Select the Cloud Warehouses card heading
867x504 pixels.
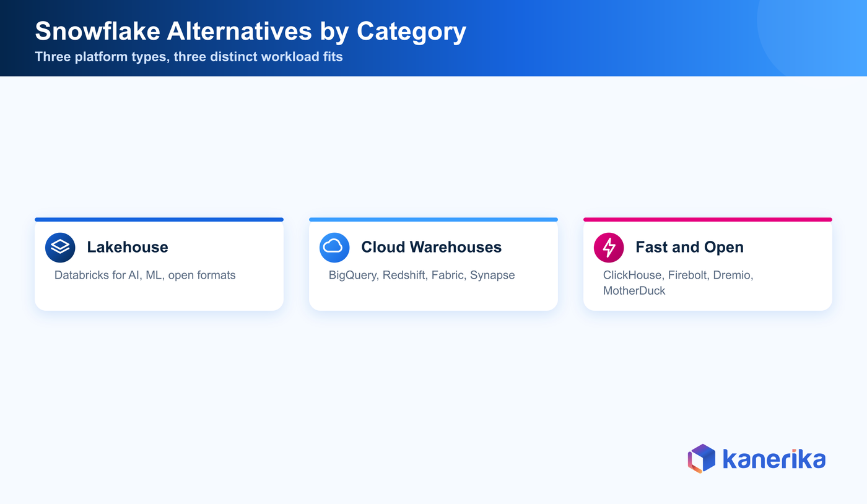point(432,247)
